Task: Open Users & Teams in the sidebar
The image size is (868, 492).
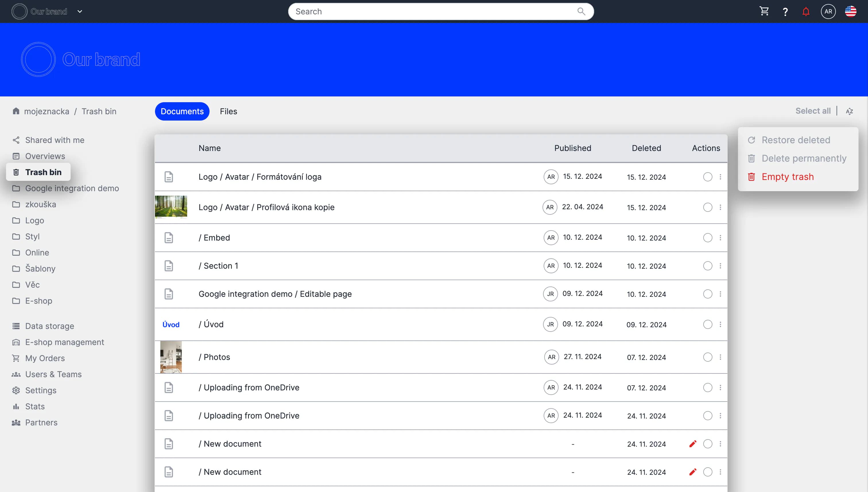Action: pos(53,374)
